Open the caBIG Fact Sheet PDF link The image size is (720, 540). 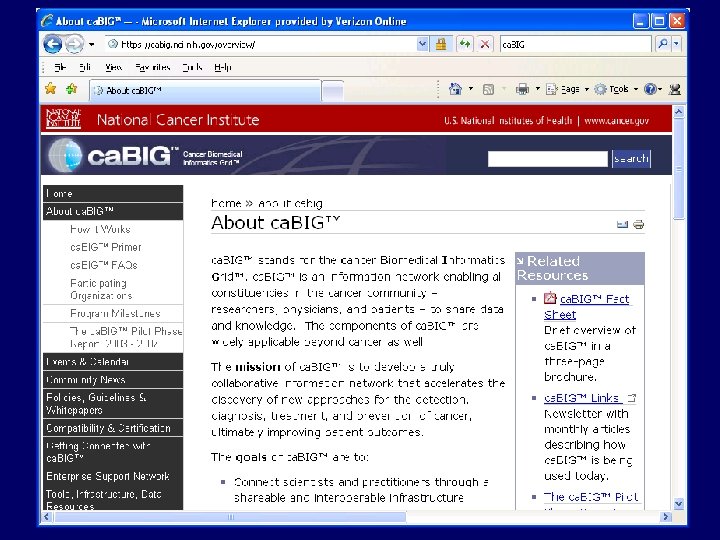(x=587, y=306)
